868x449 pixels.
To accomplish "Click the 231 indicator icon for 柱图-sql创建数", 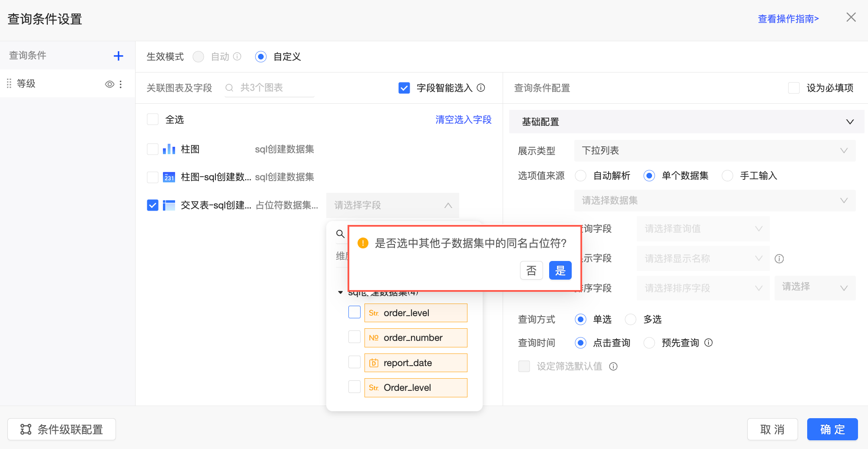I will pos(169,177).
